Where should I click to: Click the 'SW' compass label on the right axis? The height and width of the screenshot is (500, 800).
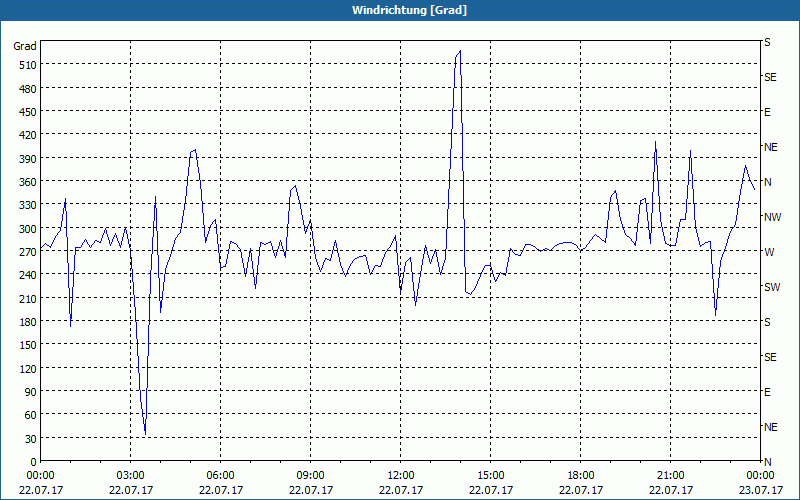(772, 287)
